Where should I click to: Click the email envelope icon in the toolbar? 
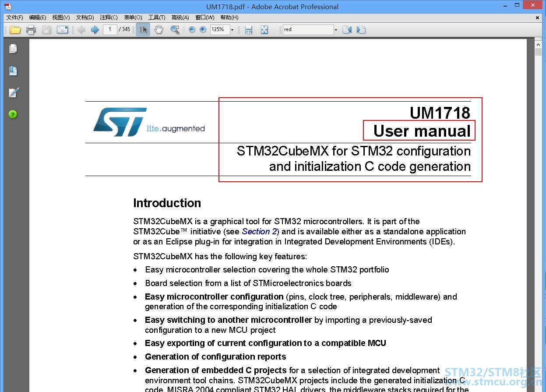[63, 30]
